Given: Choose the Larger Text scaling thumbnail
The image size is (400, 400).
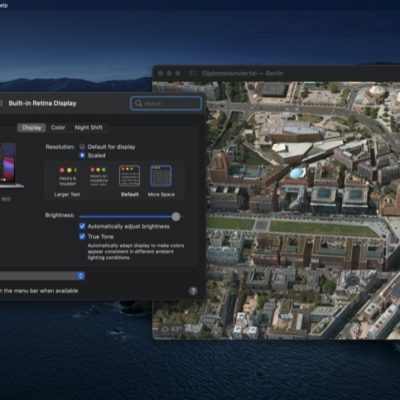Looking at the screenshot, I should click(68, 177).
